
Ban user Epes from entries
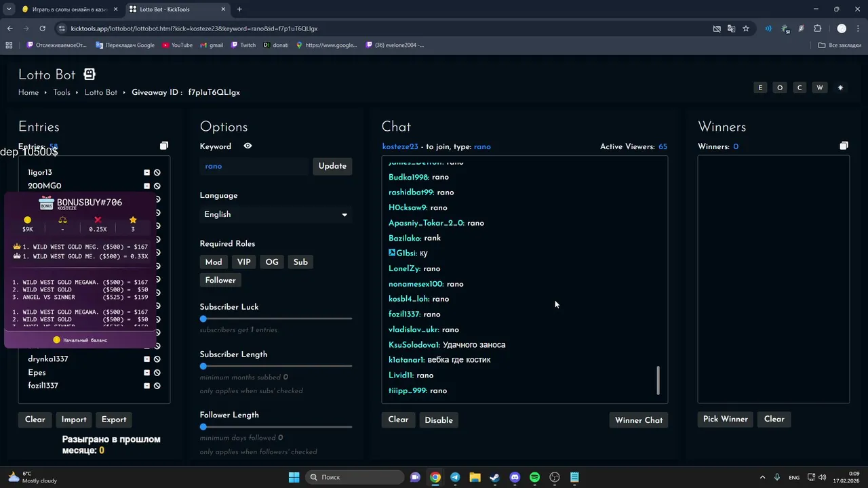coord(157,373)
